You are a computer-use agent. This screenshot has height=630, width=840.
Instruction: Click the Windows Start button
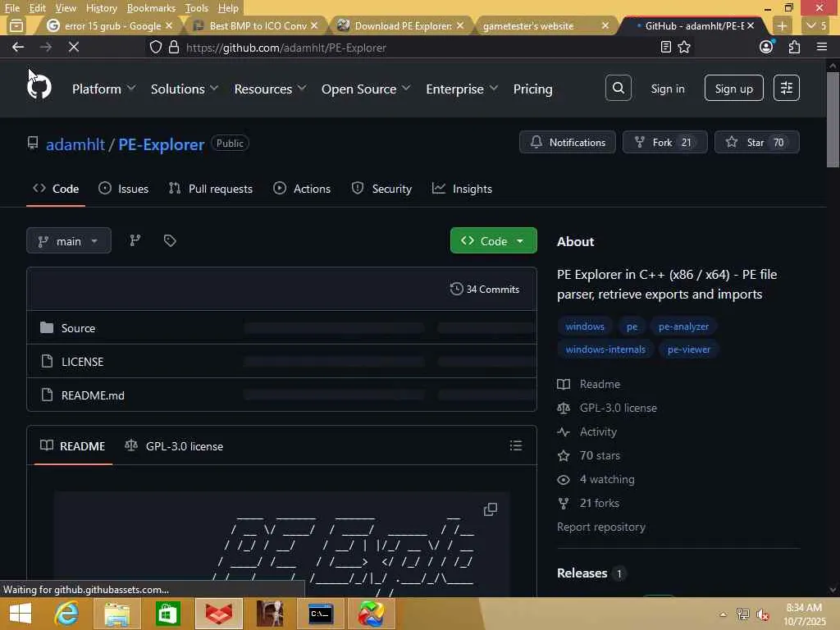coord(21,614)
